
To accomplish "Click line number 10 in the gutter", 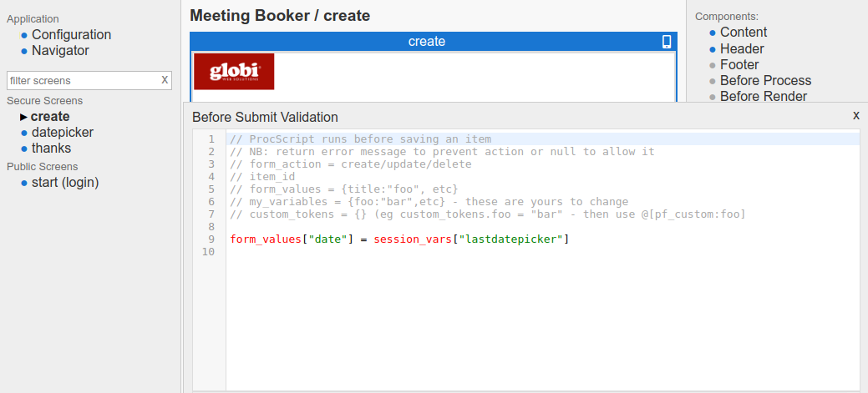I will (x=209, y=252).
